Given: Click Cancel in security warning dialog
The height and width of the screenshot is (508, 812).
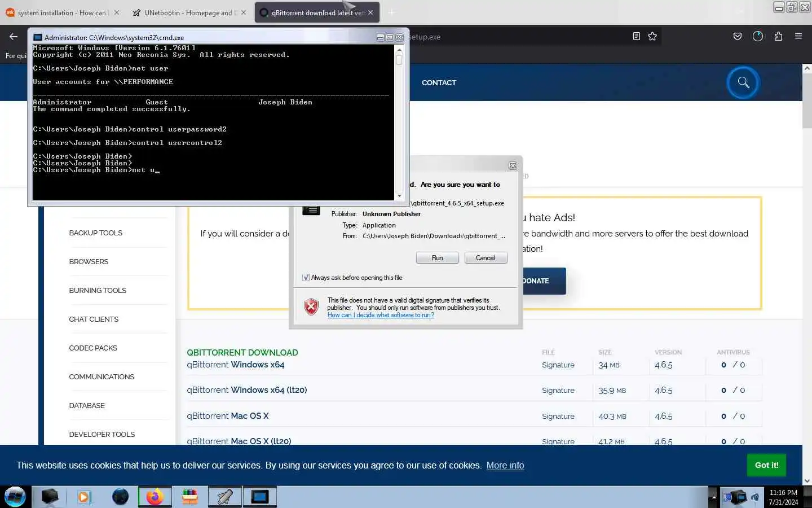Looking at the screenshot, I should pos(485,258).
